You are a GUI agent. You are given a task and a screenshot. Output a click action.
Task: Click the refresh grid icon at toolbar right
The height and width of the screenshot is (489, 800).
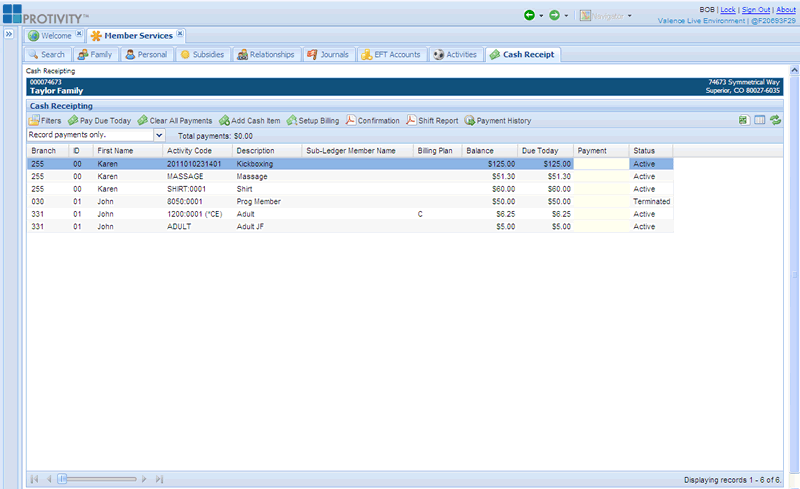(775, 121)
